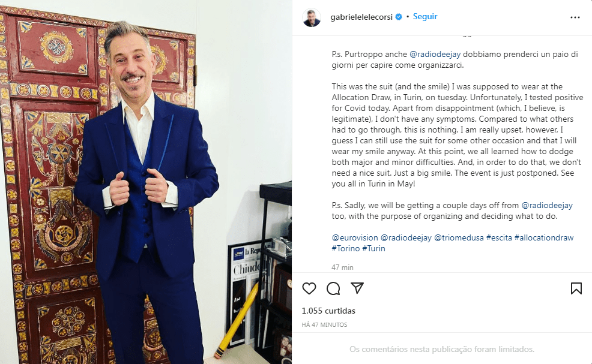Visit the @triomedusa profile mention
Screen dimensions: 592x364
459,237
